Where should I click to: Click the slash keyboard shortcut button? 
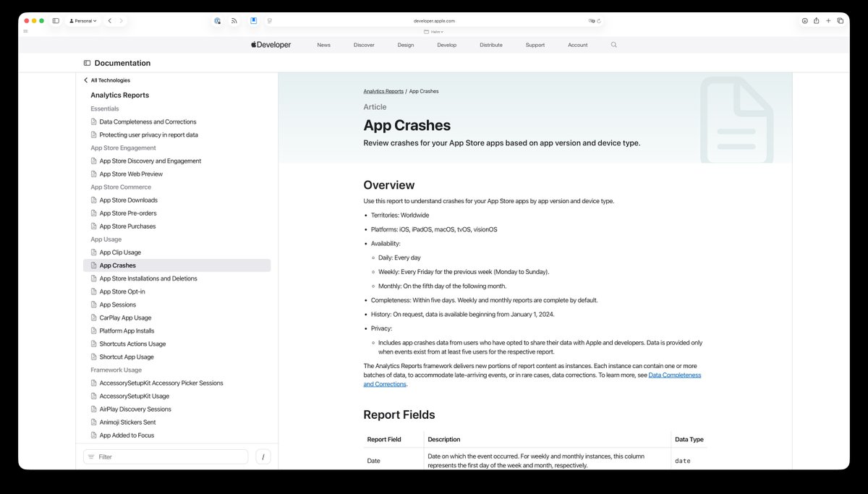[x=263, y=457]
